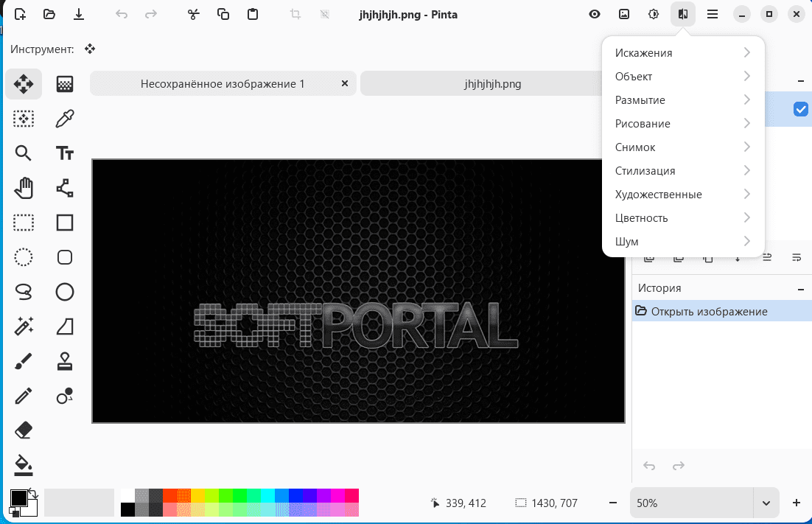
Task: Expand the Размытие submenu
Action: click(683, 100)
